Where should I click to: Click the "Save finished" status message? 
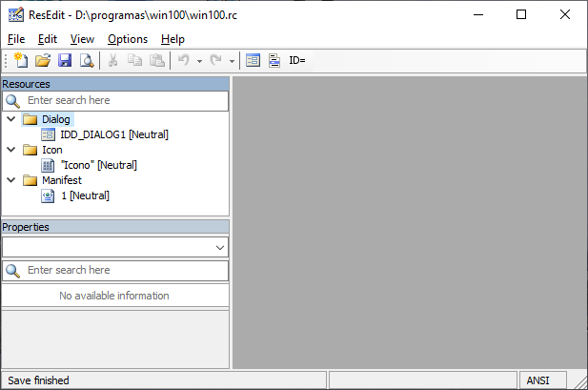tap(38, 380)
